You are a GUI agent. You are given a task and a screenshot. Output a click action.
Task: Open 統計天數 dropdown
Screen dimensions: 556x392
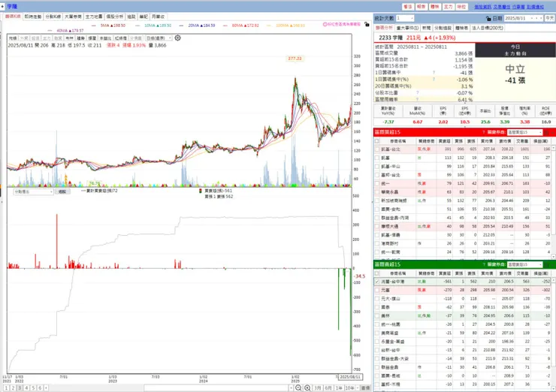[405, 18]
